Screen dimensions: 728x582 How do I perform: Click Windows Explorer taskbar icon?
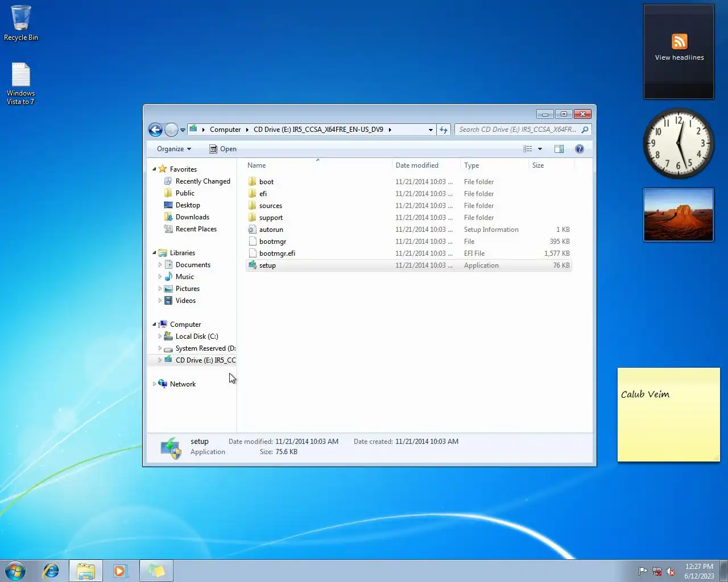click(x=86, y=571)
